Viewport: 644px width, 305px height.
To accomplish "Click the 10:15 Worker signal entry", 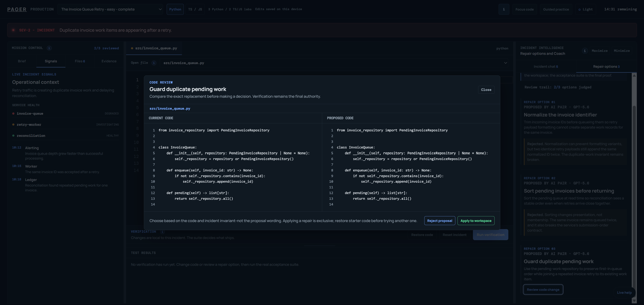I will 66,169.
